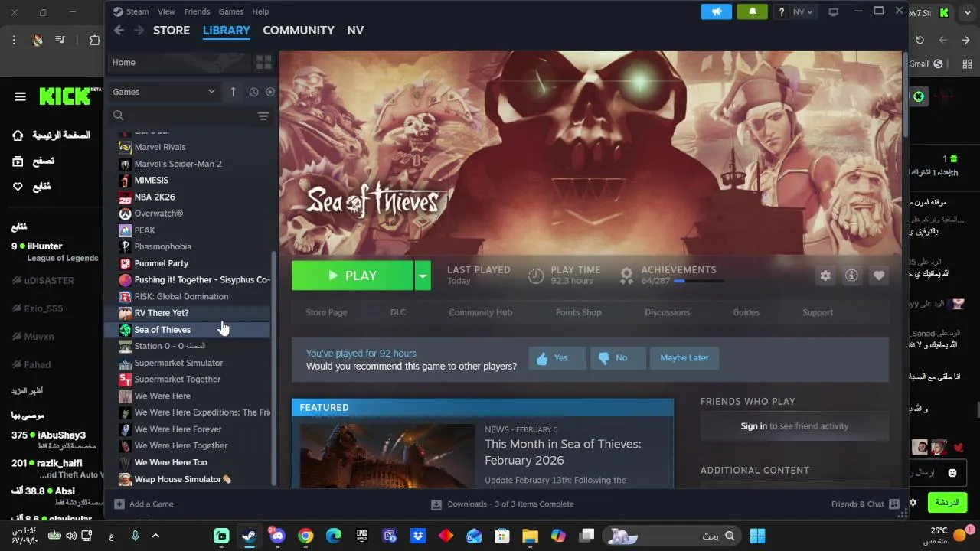Viewport: 980px width, 551px height.
Task: Select PEAK in library list
Action: tap(145, 230)
